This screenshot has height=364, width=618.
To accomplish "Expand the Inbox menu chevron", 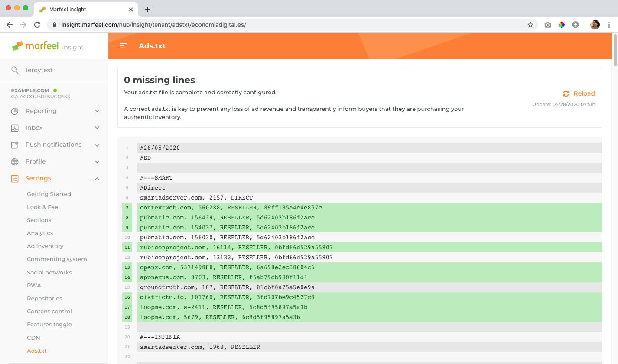I will tap(97, 128).
